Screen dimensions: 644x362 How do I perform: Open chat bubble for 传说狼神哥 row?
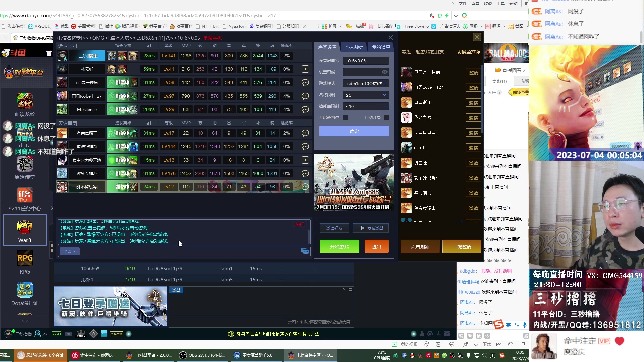point(305,146)
